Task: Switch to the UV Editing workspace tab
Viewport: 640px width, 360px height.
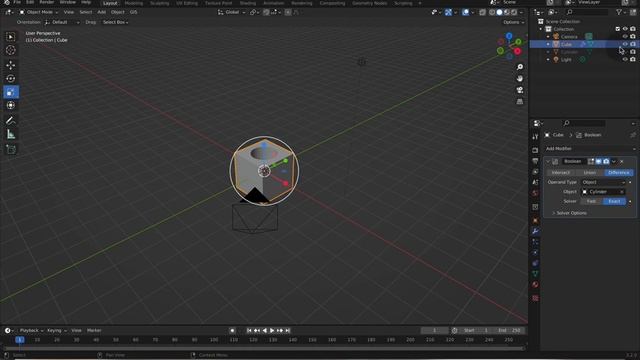Action: [x=187, y=3]
